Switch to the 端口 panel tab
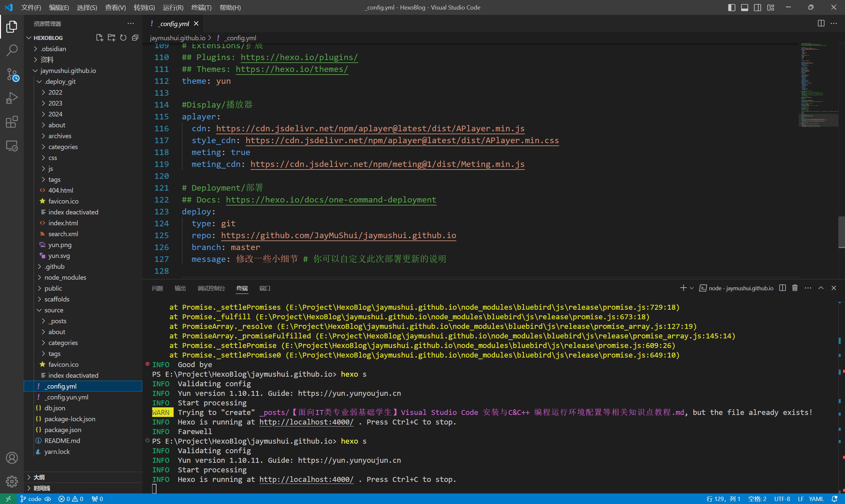845x504 pixels. pyautogui.click(x=265, y=288)
